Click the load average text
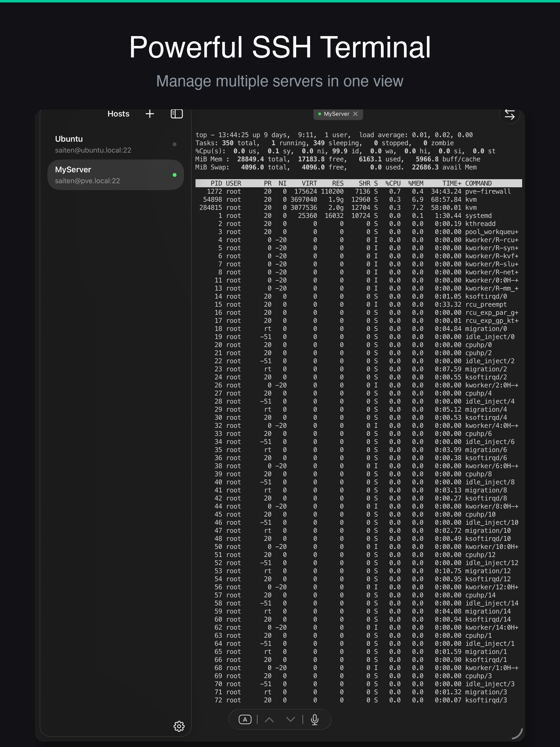This screenshot has height=747, width=560. point(415,135)
